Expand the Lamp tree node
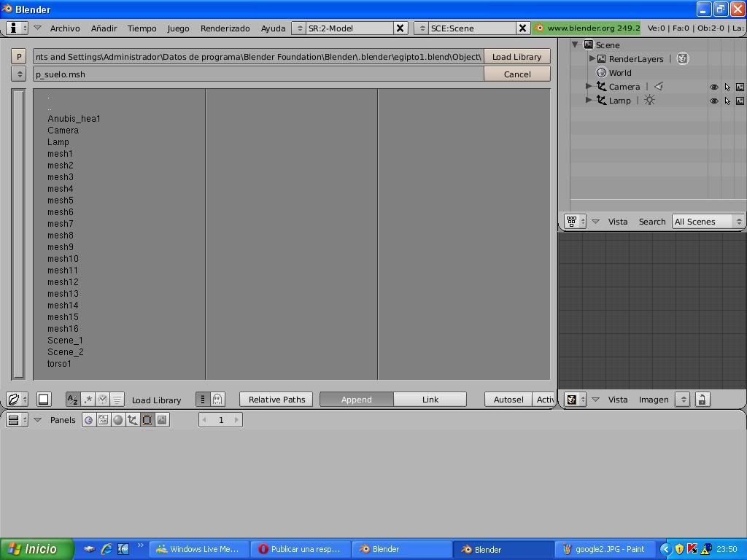Image resolution: width=747 pixels, height=560 pixels. tap(589, 100)
